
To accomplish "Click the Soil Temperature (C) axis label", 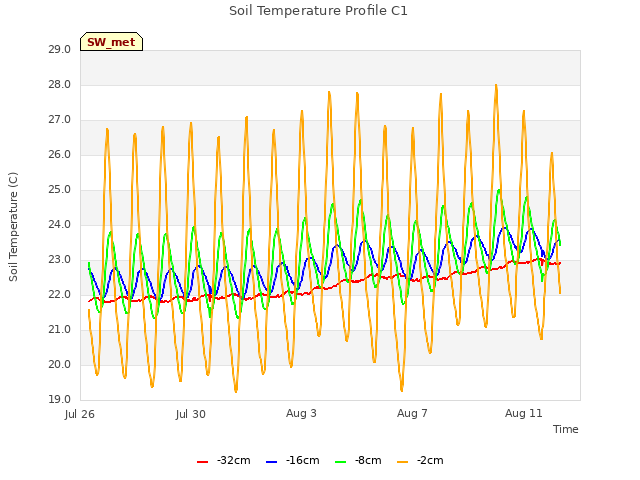I will click(13, 227).
